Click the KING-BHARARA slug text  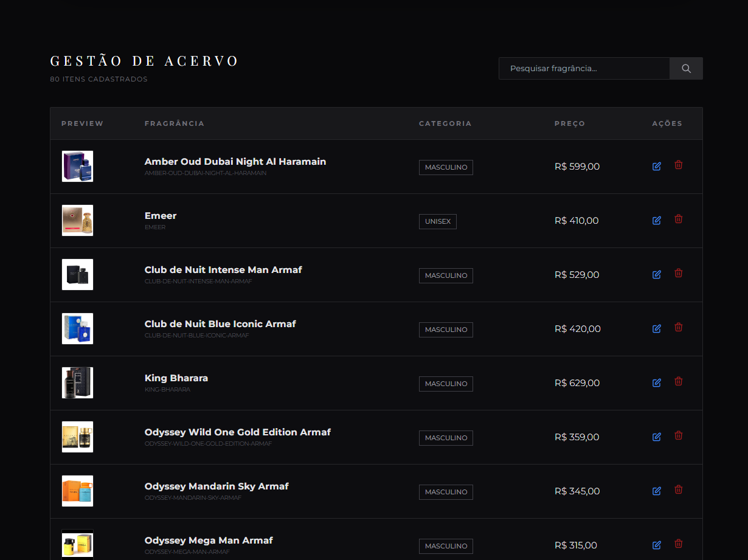pyautogui.click(x=167, y=390)
